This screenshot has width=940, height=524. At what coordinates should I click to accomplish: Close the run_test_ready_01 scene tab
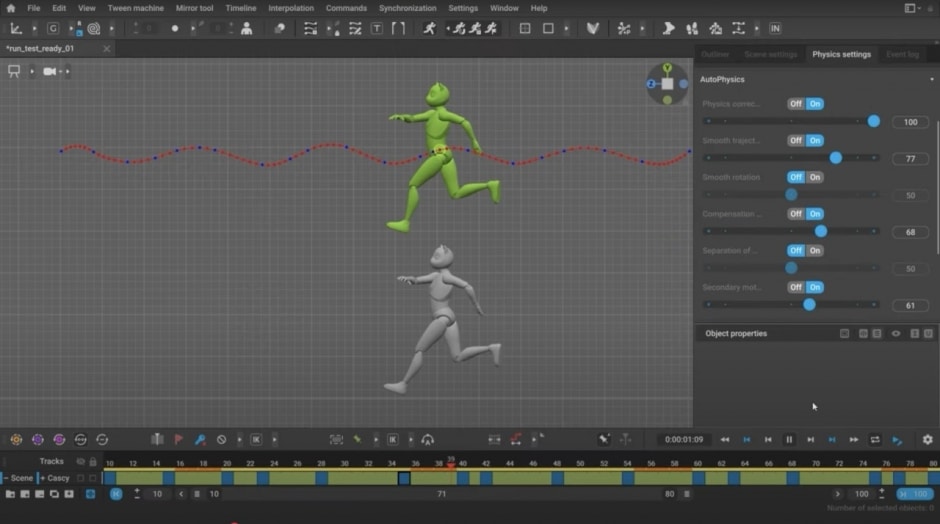[106, 48]
